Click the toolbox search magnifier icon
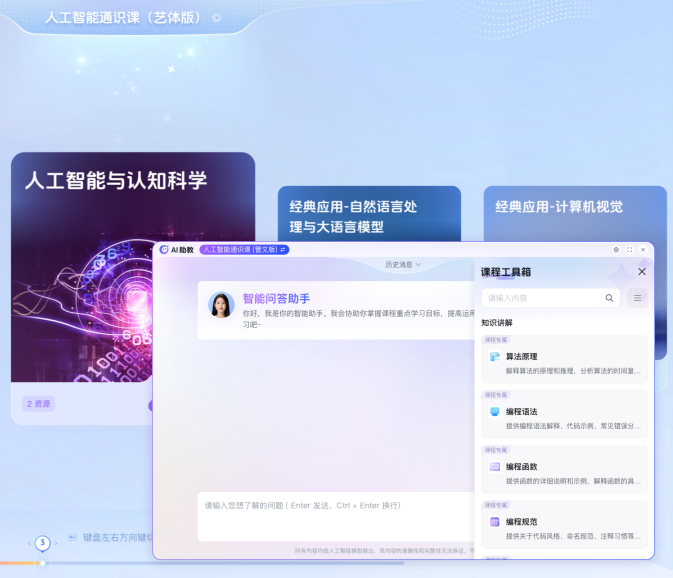The width and height of the screenshot is (673, 578). 609,298
